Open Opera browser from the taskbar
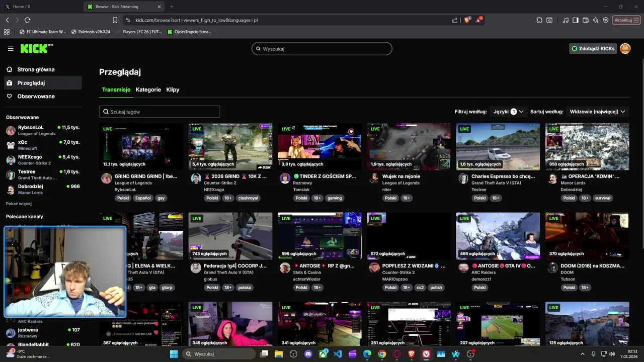The width and height of the screenshot is (644, 362). [396, 354]
